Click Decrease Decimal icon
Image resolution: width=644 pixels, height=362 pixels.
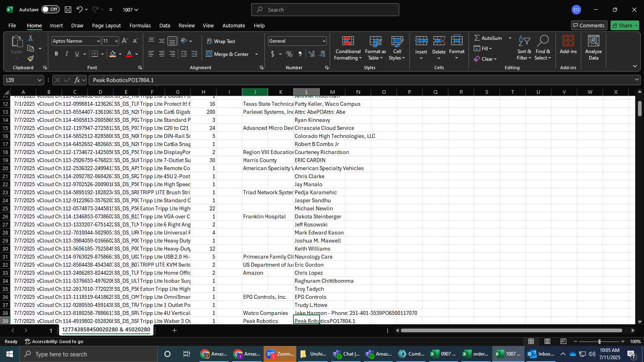pyautogui.click(x=322, y=54)
